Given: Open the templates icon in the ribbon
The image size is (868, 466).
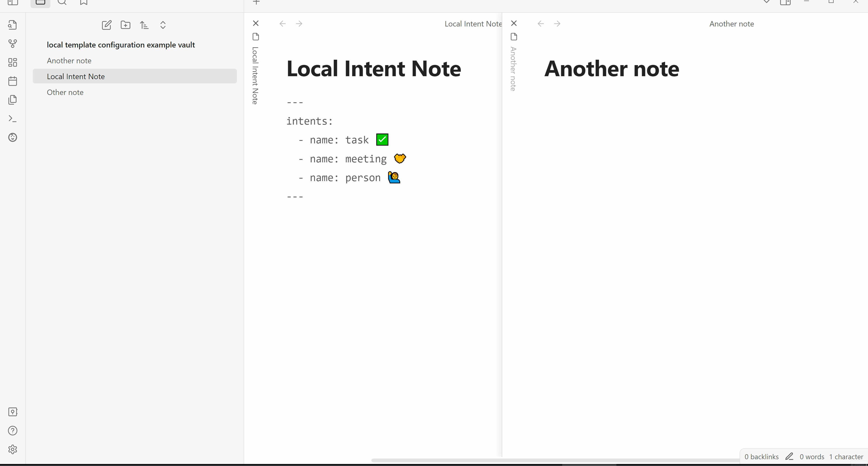Looking at the screenshot, I should 12,100.
